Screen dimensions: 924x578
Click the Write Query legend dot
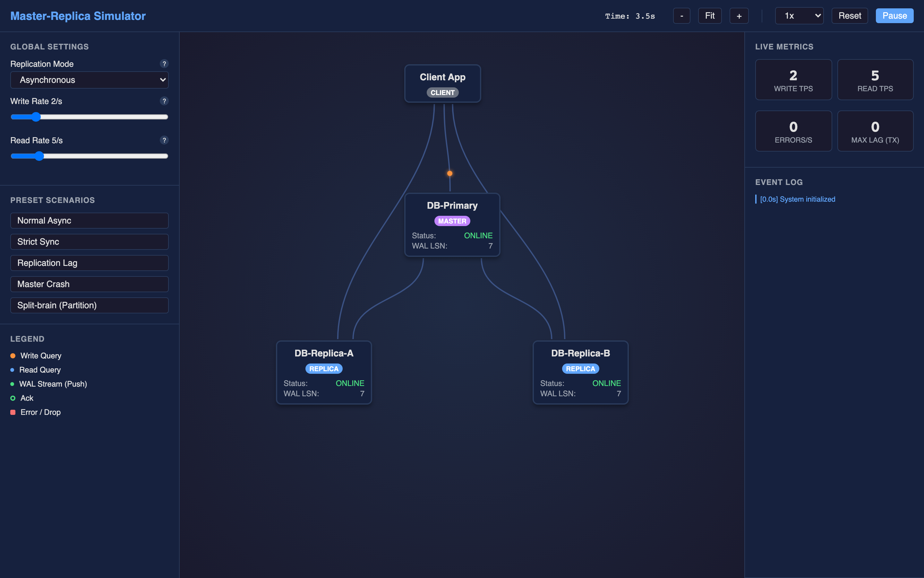coord(13,356)
